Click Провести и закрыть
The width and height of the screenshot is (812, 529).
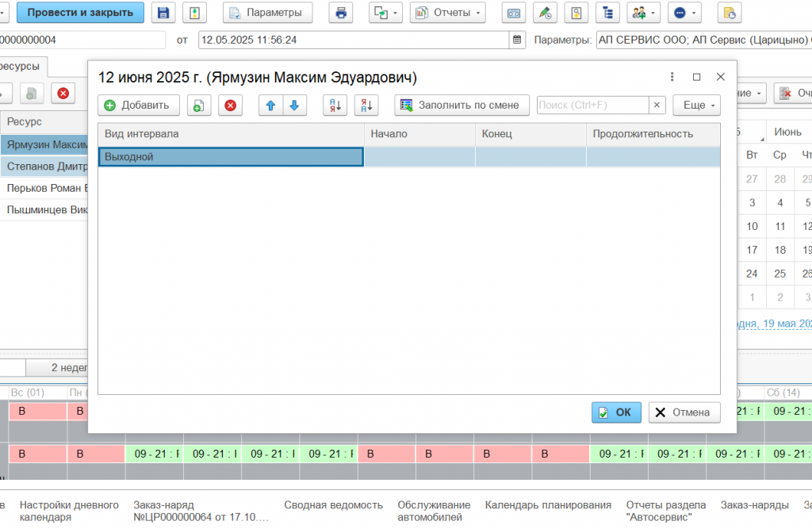coord(80,13)
